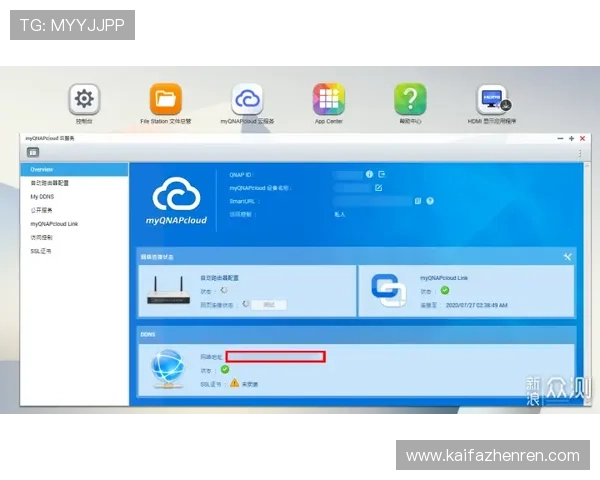Open the Help Center question mark icon
The height and width of the screenshot is (480, 600).
[410, 99]
